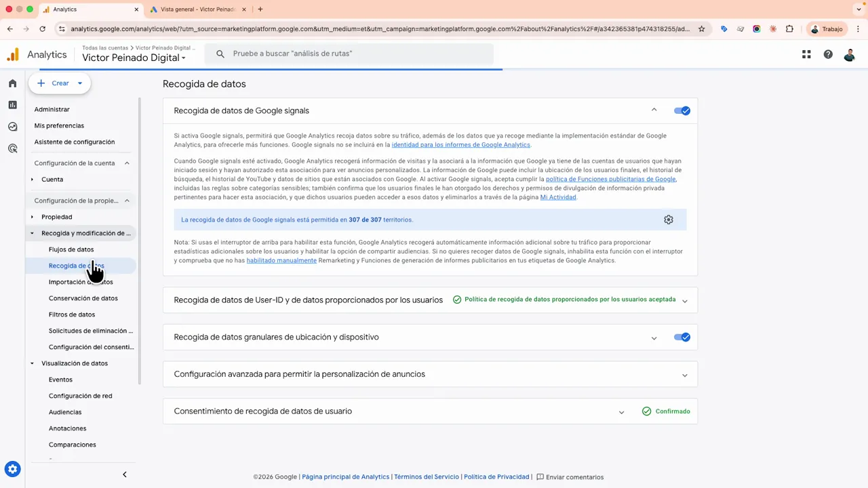The image size is (868, 488).
Task: Toggle Google signals data collection switch
Action: click(x=682, y=110)
